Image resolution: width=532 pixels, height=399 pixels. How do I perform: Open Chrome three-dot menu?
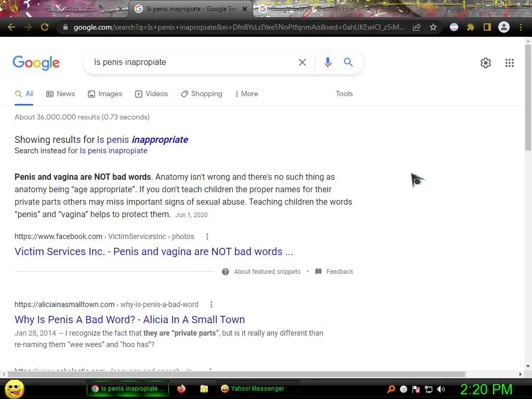tap(521, 27)
